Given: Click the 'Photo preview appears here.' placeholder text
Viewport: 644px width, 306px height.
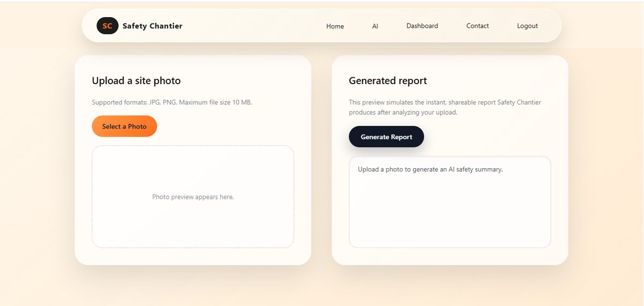Looking at the screenshot, I should pyautogui.click(x=193, y=197).
